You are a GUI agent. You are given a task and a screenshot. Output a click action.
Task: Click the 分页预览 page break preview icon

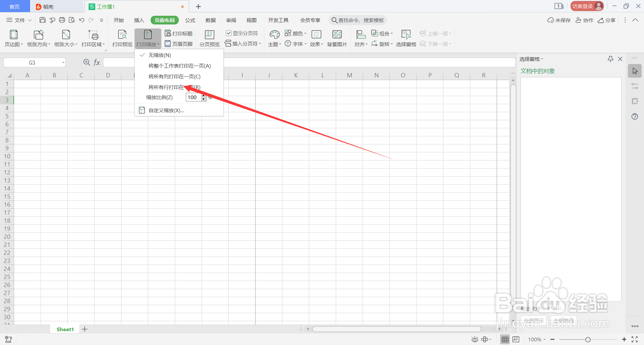tap(209, 35)
